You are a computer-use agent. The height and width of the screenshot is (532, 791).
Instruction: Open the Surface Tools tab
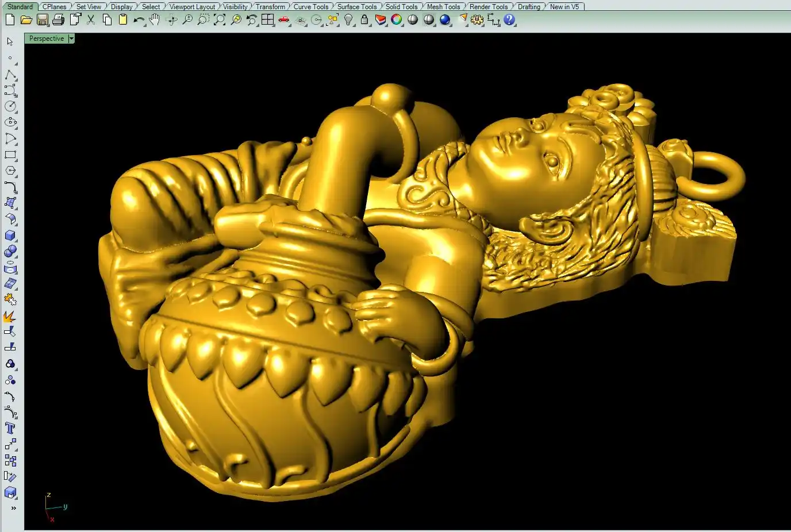tap(356, 7)
